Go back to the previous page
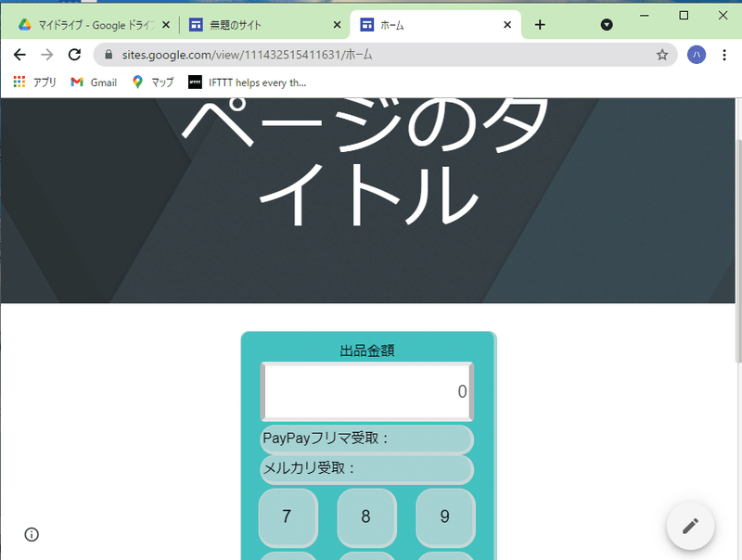Viewport: 742px width, 560px height. (x=19, y=55)
